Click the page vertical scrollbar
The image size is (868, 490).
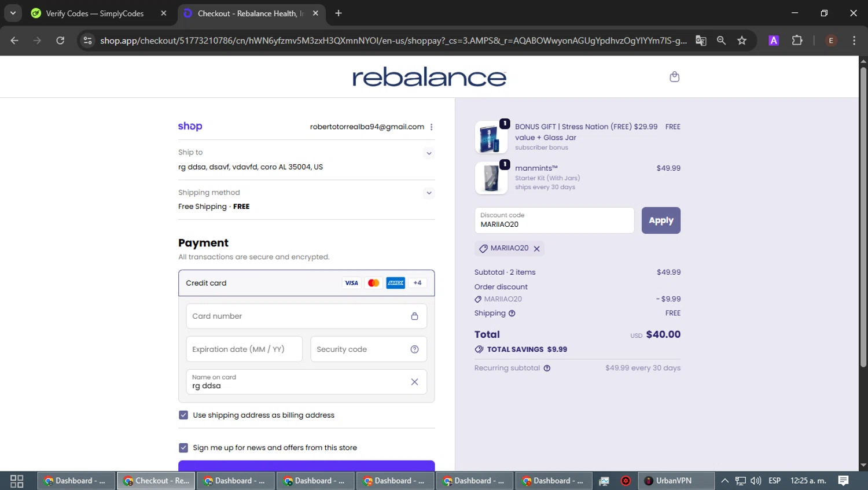tap(863, 218)
